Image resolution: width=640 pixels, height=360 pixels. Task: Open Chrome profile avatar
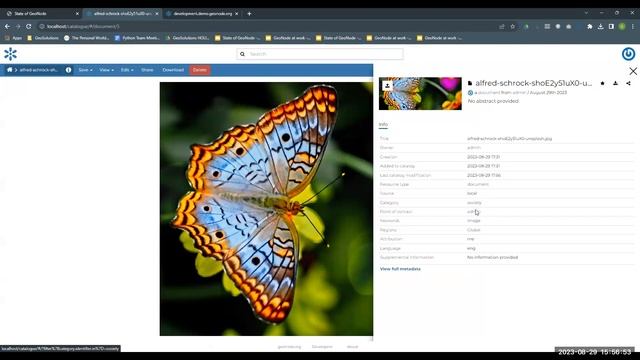tap(622, 27)
